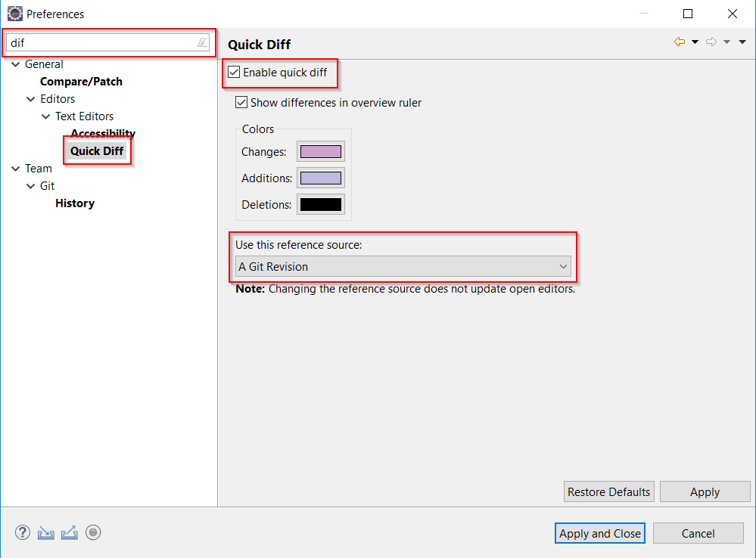Pick the Changes color swatch

click(x=321, y=152)
